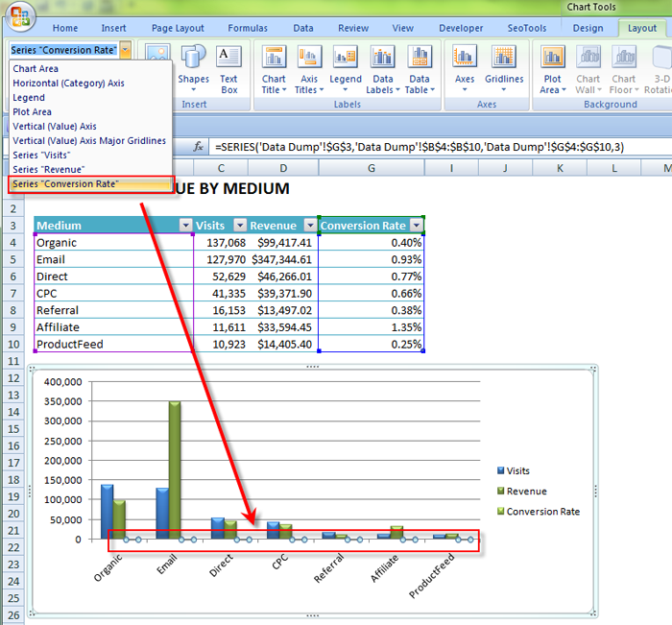Click the formula bar SERIES formula
Image resolution: width=672 pixels, height=625 pixels.
pyautogui.click(x=420, y=147)
